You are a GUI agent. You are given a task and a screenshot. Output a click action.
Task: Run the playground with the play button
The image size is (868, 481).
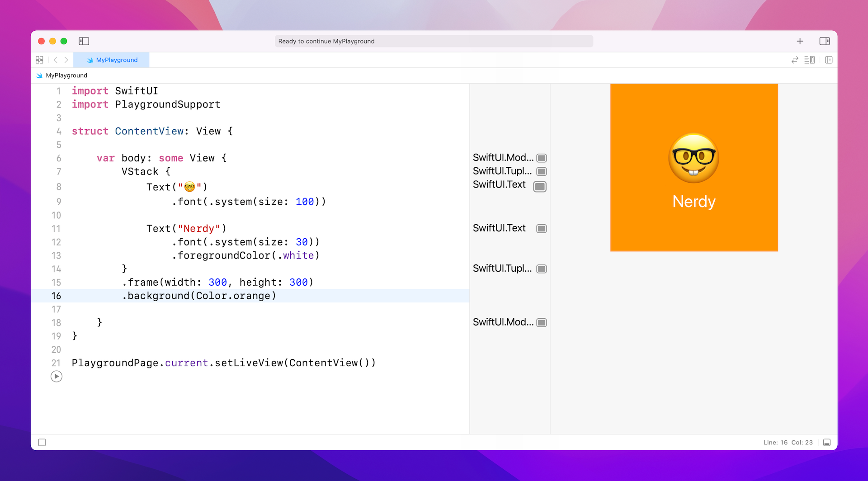[x=56, y=376]
